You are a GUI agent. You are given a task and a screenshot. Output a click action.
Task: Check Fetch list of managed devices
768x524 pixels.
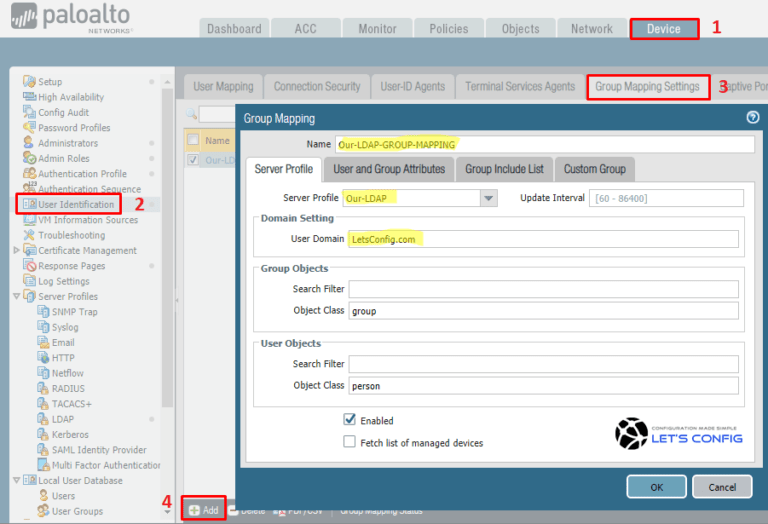349,442
